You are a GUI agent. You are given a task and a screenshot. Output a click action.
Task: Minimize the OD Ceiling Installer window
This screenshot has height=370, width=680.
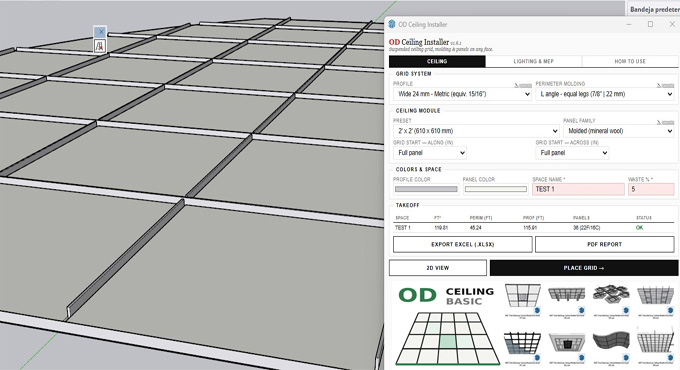tap(629, 24)
